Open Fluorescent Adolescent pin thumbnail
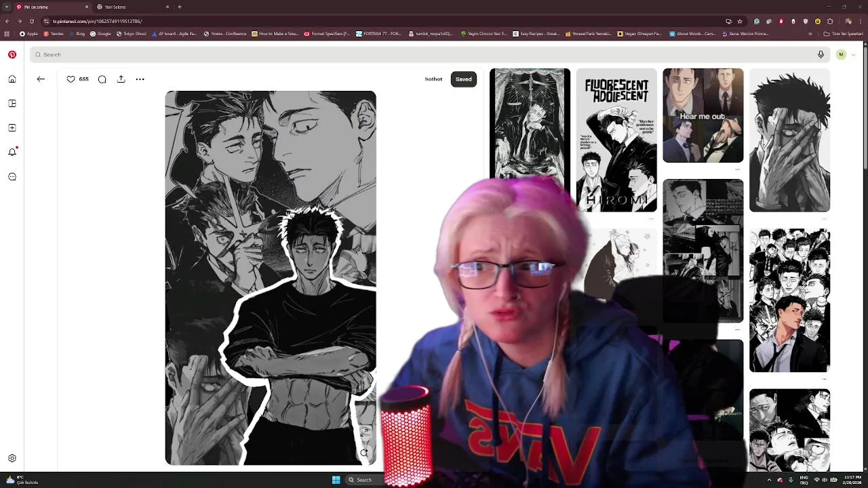Screen dimensions: 868x488 616,140
